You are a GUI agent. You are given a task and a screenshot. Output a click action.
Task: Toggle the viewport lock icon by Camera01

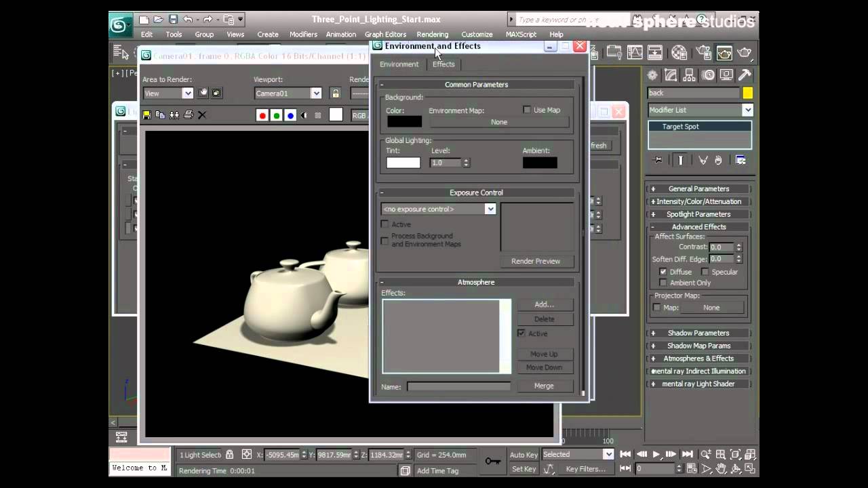[335, 93]
